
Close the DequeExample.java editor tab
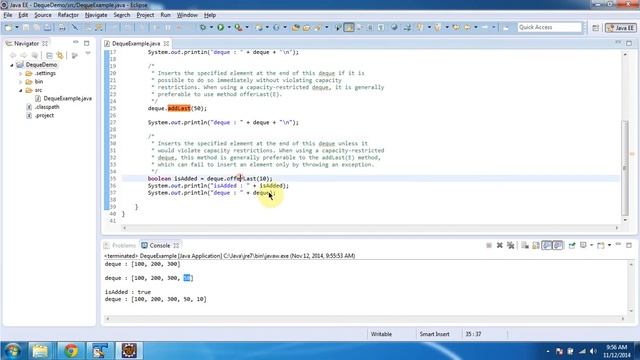166,43
